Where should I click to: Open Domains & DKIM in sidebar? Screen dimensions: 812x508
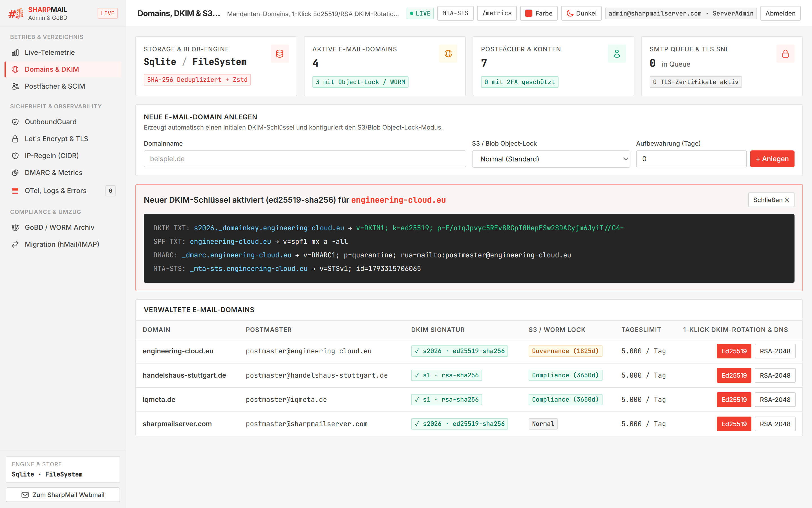tap(63, 69)
